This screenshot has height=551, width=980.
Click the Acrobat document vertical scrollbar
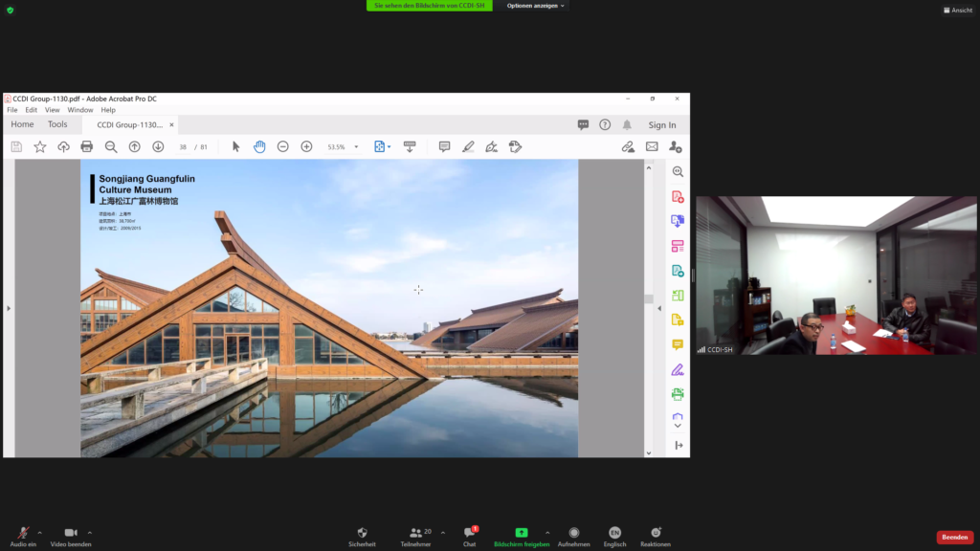(648, 298)
